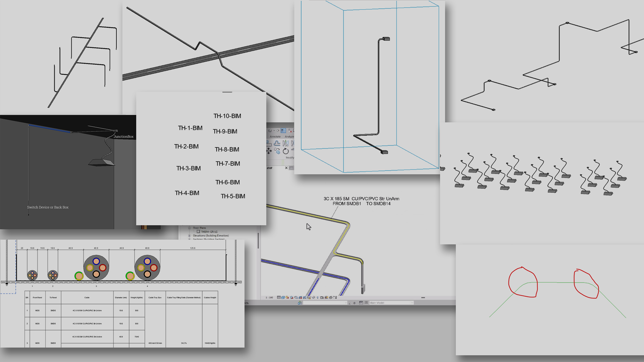Screen dimensions: 644x362
Task: Collapse the Floor Plans browser node
Action: coord(190,228)
